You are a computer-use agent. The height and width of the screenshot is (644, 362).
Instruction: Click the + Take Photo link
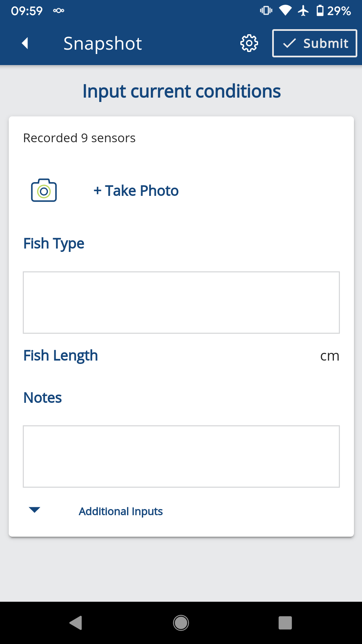[x=136, y=191]
